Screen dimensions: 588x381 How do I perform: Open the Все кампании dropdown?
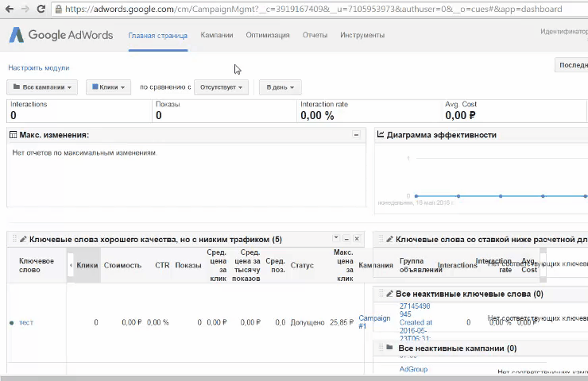(x=42, y=87)
